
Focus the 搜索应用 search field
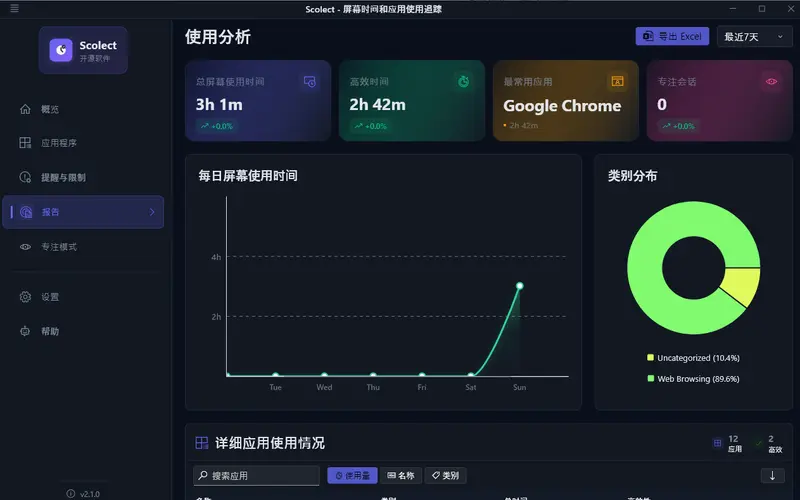point(257,476)
